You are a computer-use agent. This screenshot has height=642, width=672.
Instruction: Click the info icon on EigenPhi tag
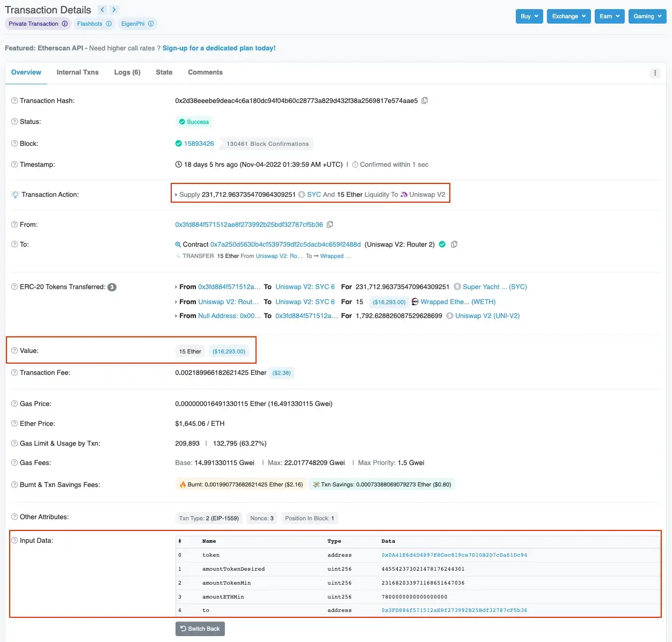click(151, 24)
